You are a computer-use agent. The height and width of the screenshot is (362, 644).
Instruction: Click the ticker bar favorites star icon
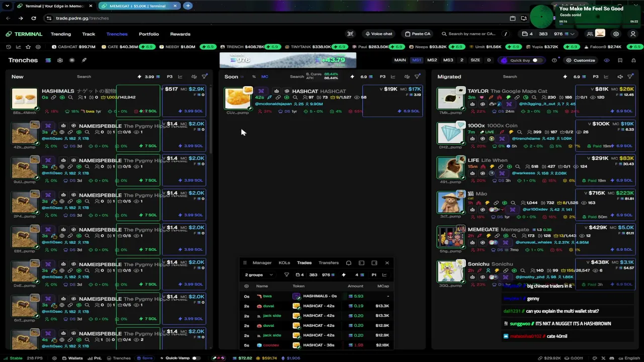point(28,47)
